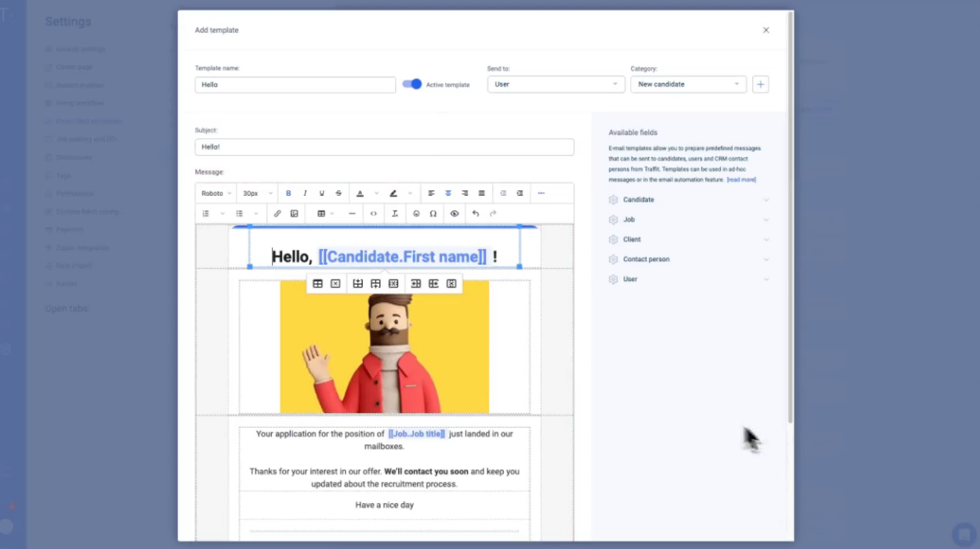Toggle bold formatting in message toolbar
Image resolution: width=980 pixels, height=549 pixels.
click(288, 193)
